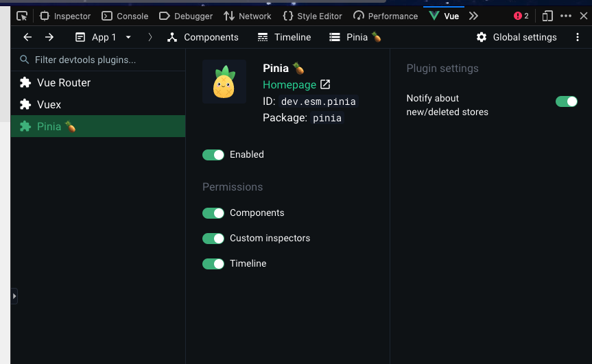
Task: Click the back arrow in Vue devtools
Action: click(27, 37)
